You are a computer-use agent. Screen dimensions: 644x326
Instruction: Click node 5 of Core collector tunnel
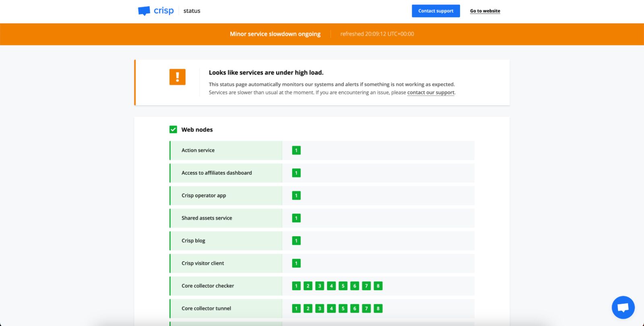[343, 308]
